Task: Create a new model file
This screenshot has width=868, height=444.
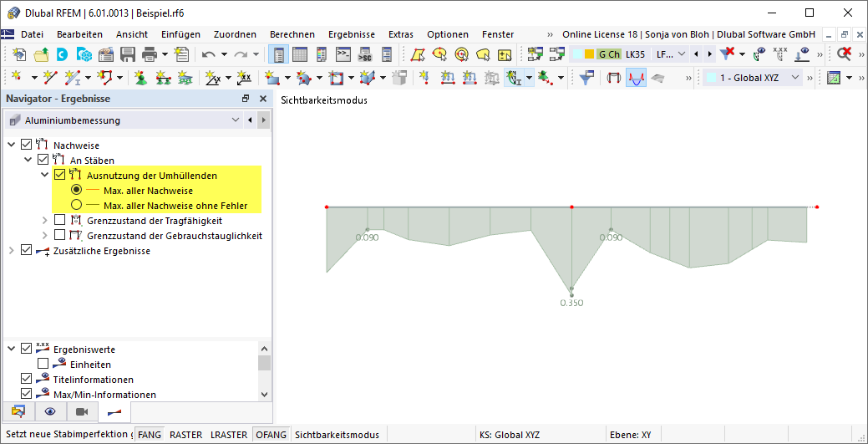Action: pyautogui.click(x=20, y=54)
